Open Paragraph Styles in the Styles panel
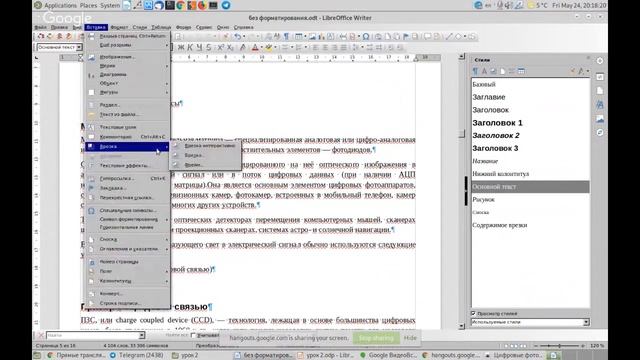Viewport: 640px width, 360px height. [x=475, y=71]
